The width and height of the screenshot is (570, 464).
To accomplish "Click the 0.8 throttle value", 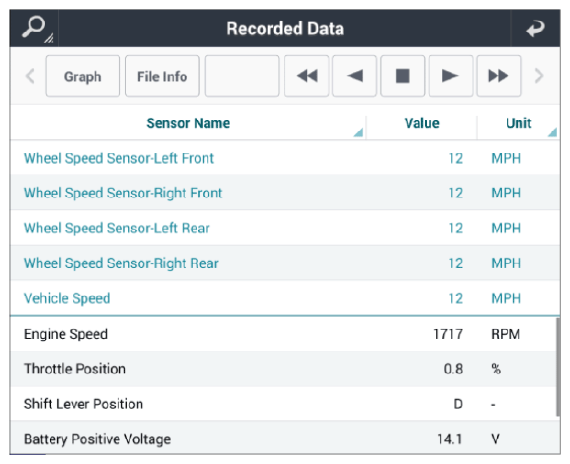I will (x=453, y=369).
